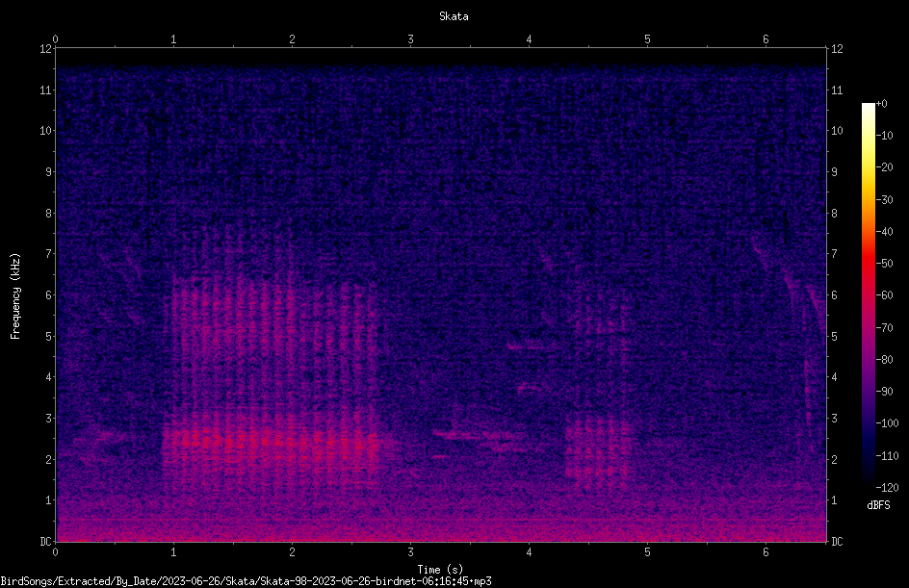Click the "-40" colorbar label
909x588 pixels.
(884, 232)
